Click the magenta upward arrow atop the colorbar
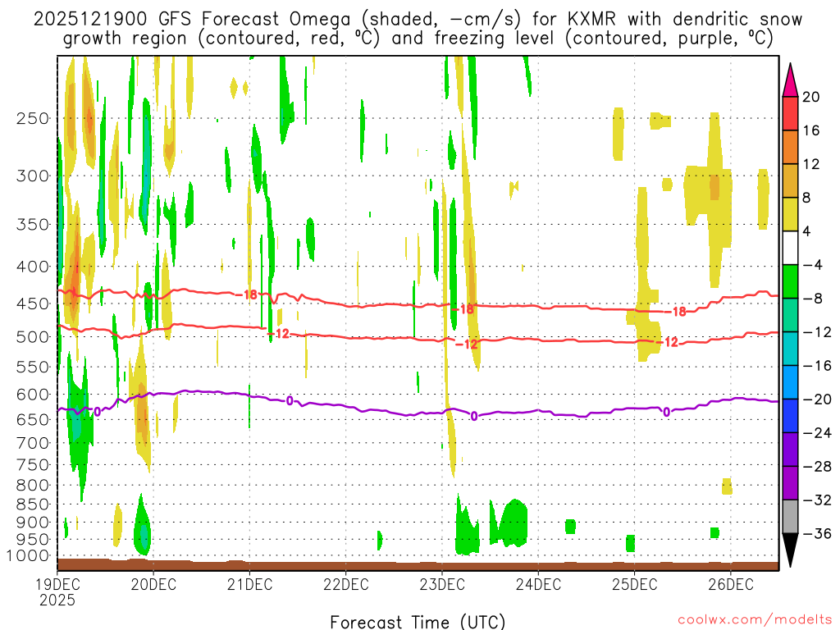Viewport: 840px width, 630px height. coord(790,80)
